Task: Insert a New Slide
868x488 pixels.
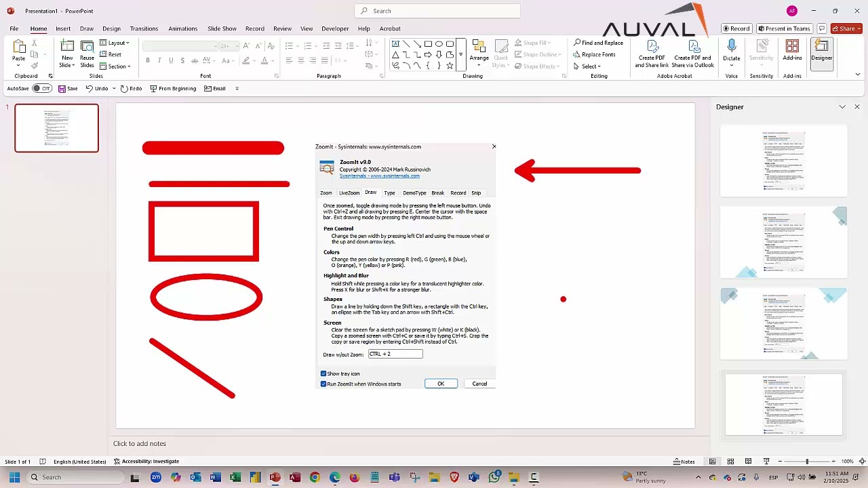Action: [x=67, y=53]
